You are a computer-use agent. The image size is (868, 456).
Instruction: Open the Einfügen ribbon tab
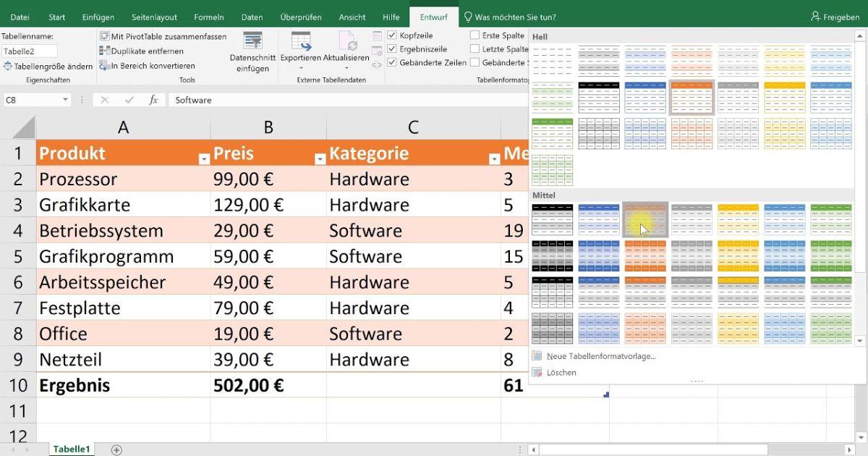pyautogui.click(x=98, y=17)
